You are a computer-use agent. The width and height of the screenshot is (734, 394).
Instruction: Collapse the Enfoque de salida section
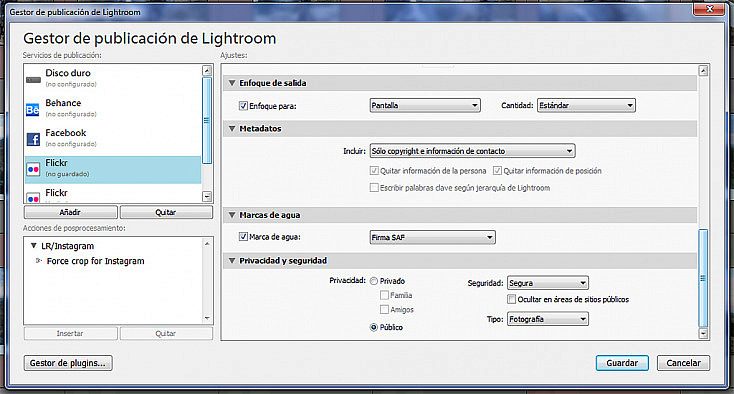[232, 83]
